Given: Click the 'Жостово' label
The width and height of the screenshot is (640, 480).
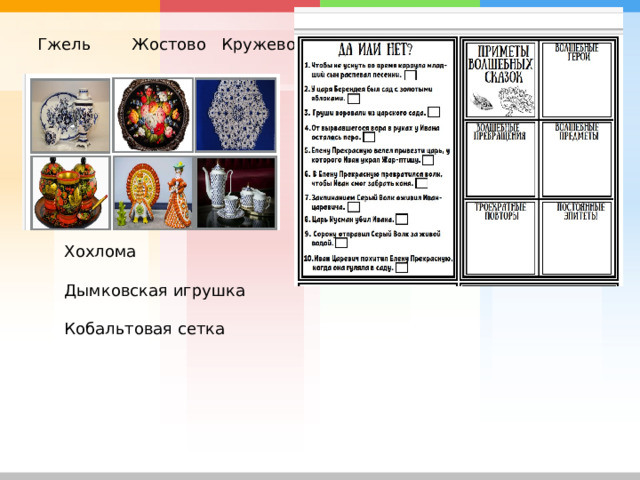Looking at the screenshot, I should coord(169,44).
